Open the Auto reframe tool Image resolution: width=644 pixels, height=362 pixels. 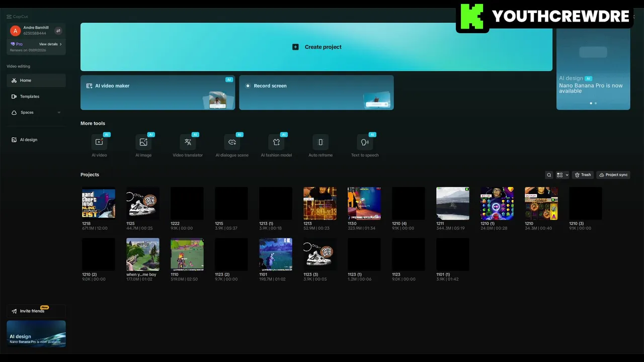pyautogui.click(x=320, y=142)
